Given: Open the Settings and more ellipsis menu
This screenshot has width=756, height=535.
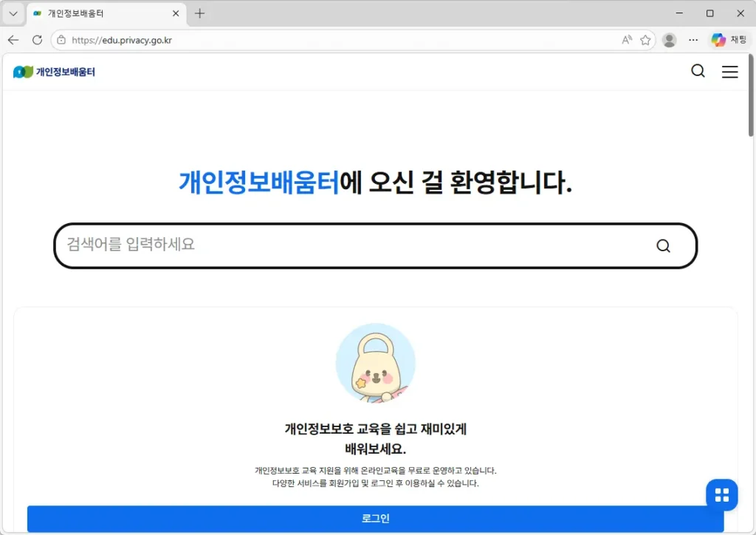Looking at the screenshot, I should click(x=693, y=40).
